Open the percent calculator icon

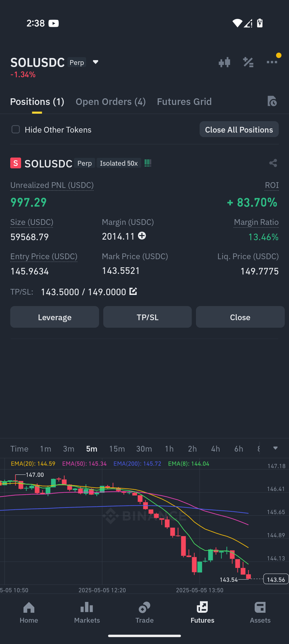point(248,62)
